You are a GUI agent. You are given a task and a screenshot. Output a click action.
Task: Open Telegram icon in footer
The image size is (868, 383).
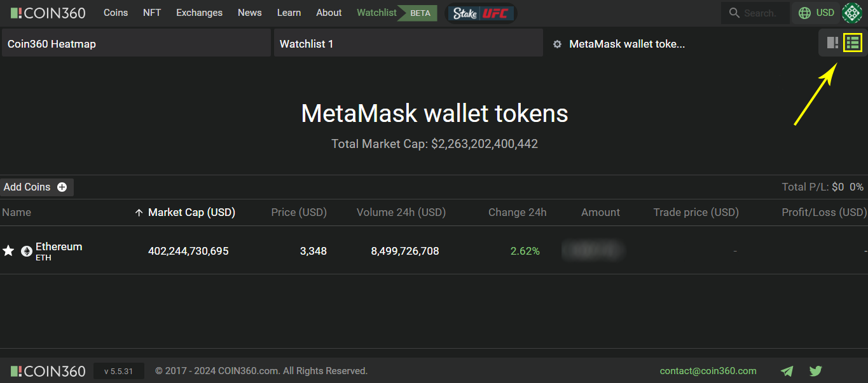point(787,371)
